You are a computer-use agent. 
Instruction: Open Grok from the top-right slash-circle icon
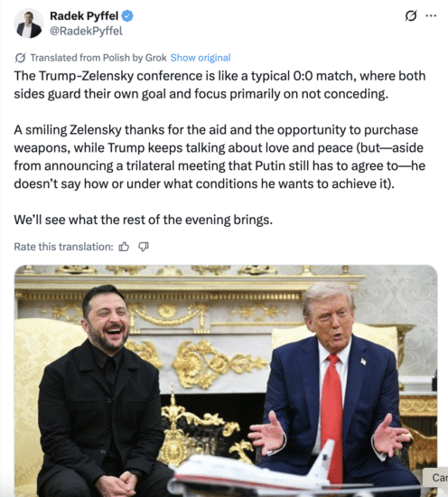411,15
